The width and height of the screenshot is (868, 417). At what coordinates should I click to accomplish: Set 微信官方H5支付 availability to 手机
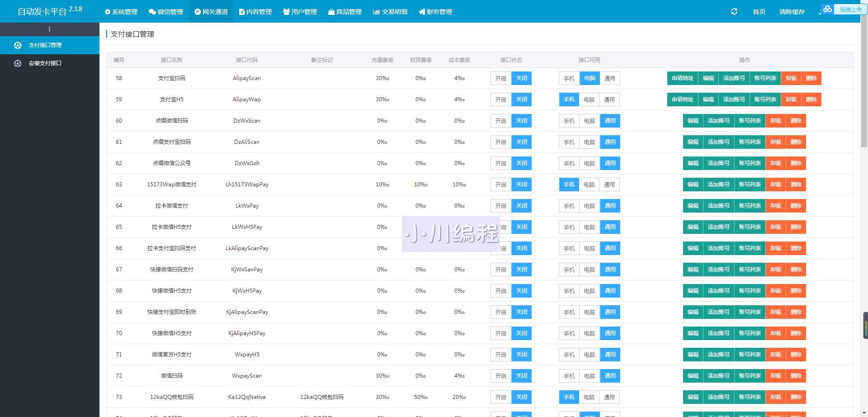[x=569, y=355]
